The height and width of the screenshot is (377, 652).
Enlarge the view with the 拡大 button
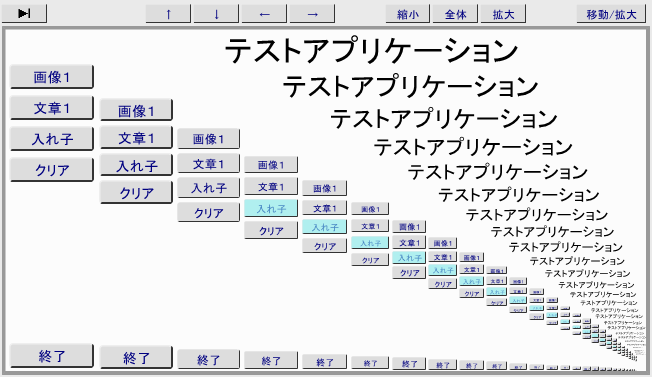click(503, 14)
